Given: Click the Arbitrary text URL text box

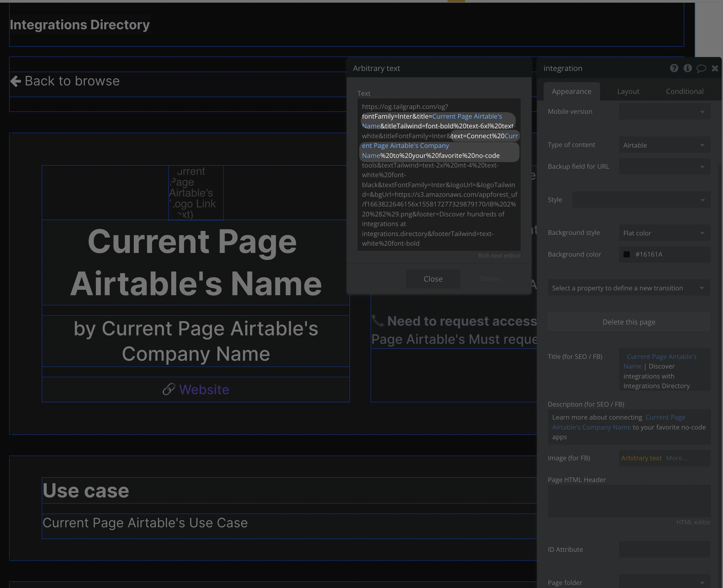Looking at the screenshot, I should tap(439, 175).
